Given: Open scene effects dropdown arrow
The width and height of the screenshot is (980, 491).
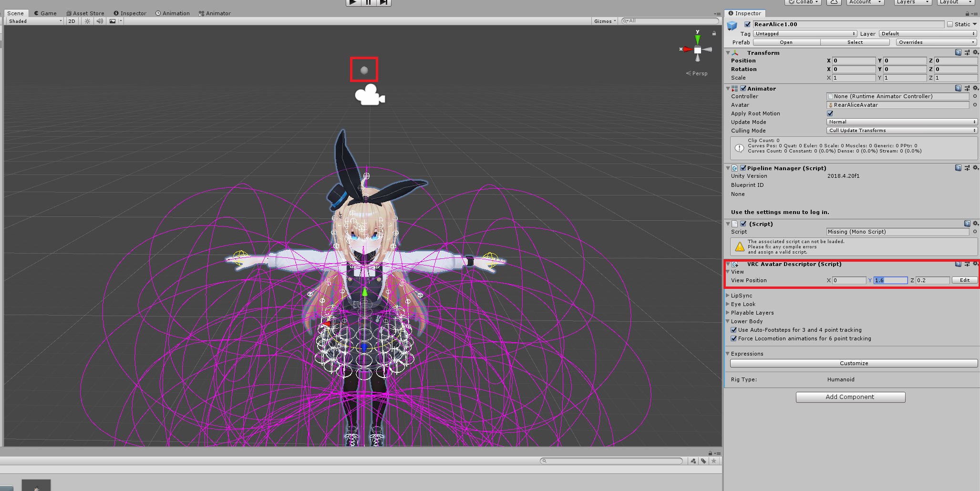Looking at the screenshot, I should (x=121, y=21).
